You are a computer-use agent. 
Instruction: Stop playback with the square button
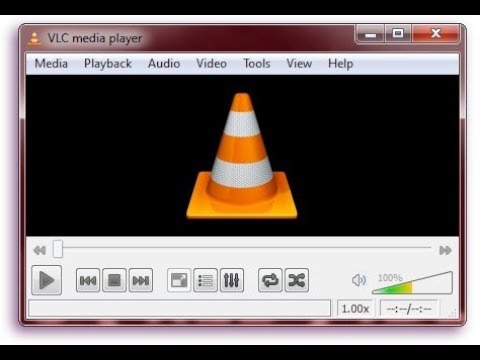coord(114,280)
